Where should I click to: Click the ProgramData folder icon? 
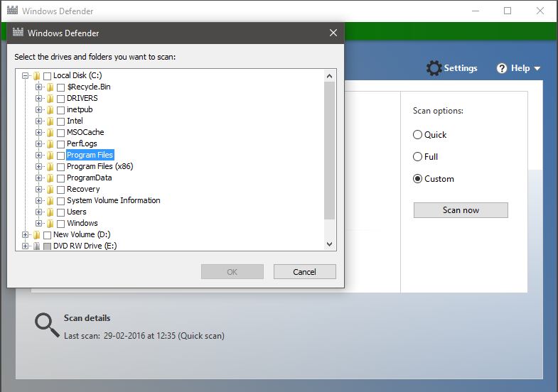coord(50,178)
